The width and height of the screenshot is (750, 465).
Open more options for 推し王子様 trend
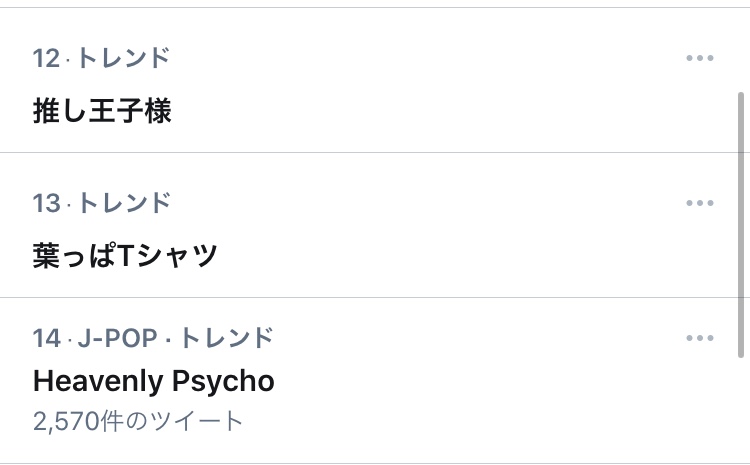[700, 58]
